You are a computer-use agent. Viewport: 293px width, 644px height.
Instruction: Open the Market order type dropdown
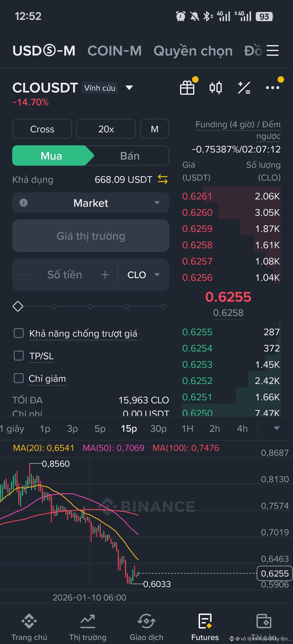pos(91,203)
